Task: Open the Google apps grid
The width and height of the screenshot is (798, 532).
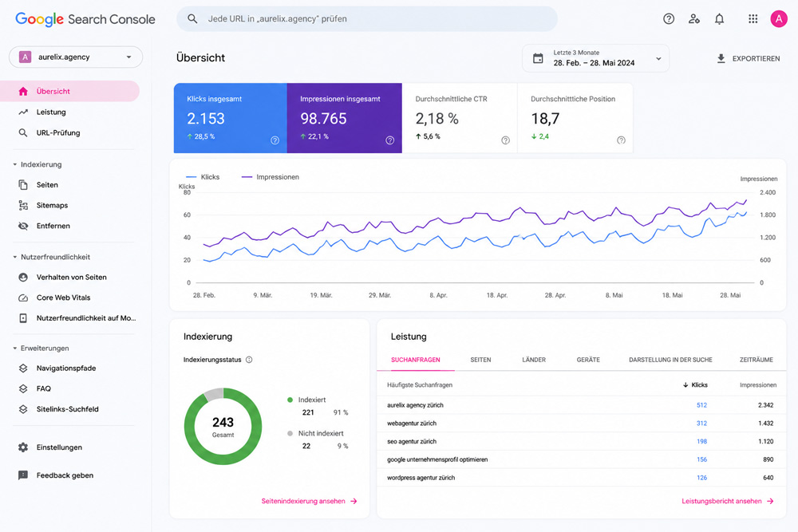Action: pyautogui.click(x=753, y=19)
